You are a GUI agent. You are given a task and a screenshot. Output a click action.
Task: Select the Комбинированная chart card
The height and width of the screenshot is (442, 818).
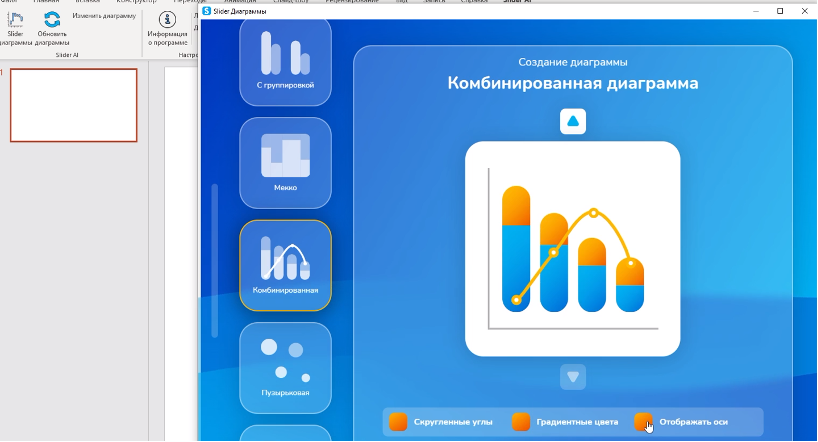click(285, 266)
